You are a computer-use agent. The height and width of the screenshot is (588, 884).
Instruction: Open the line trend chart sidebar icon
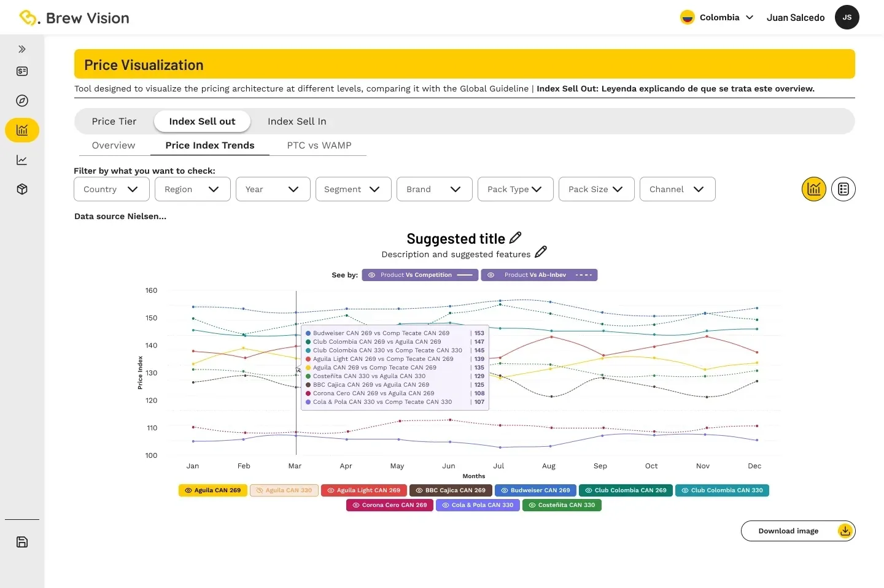tap(22, 160)
